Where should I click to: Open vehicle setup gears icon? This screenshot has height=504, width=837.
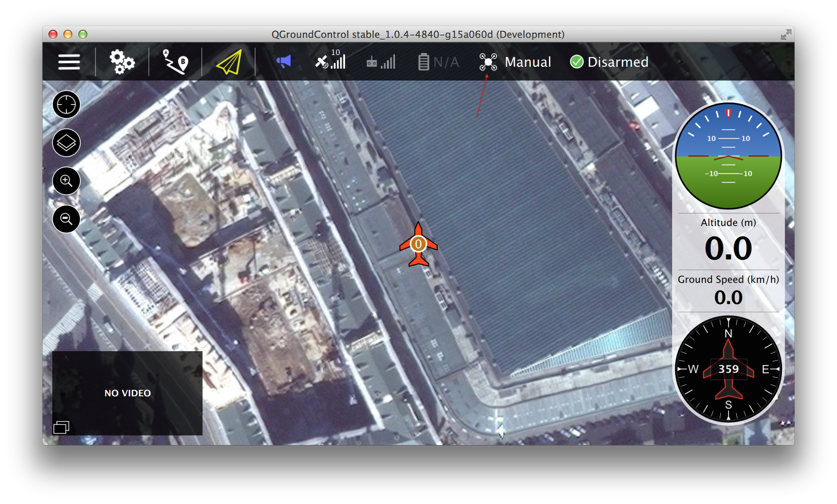(122, 62)
